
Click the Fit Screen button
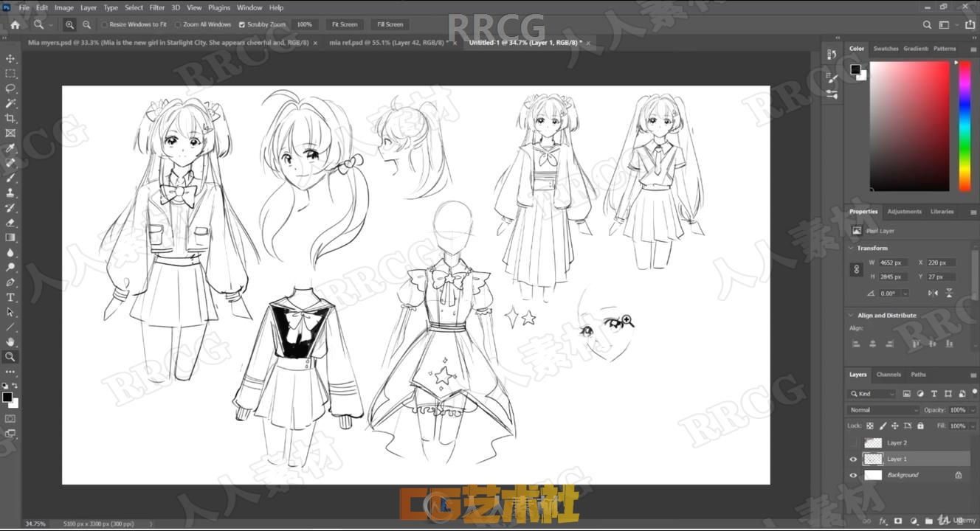[x=345, y=24]
